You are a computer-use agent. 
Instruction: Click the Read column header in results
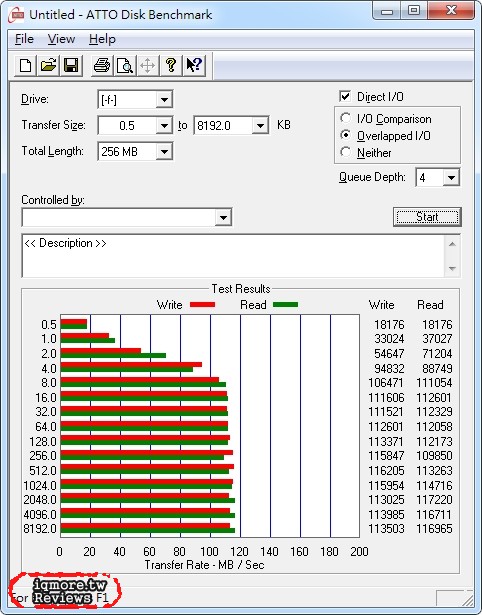point(430,305)
